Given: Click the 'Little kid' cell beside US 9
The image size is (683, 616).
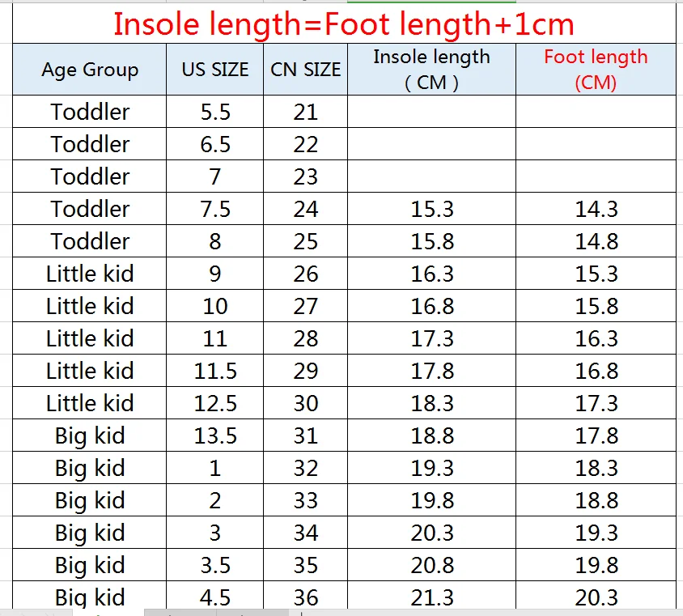Looking at the screenshot, I should (x=90, y=273).
